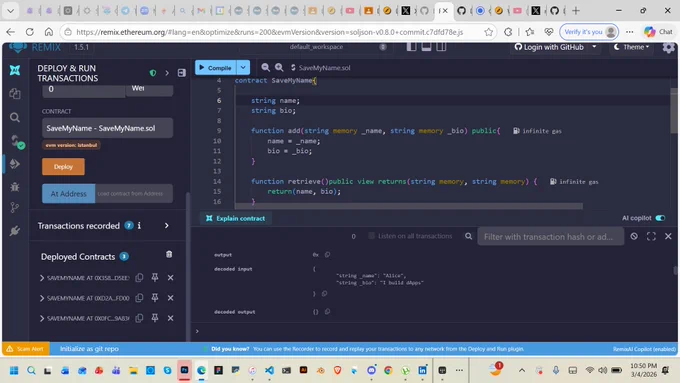Click the Copilot Chat button in browser

(658, 32)
